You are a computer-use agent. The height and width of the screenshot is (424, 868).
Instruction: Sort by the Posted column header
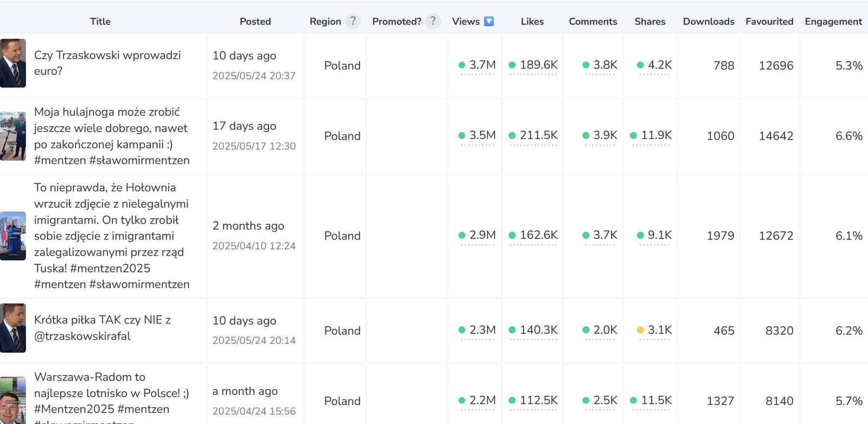255,21
